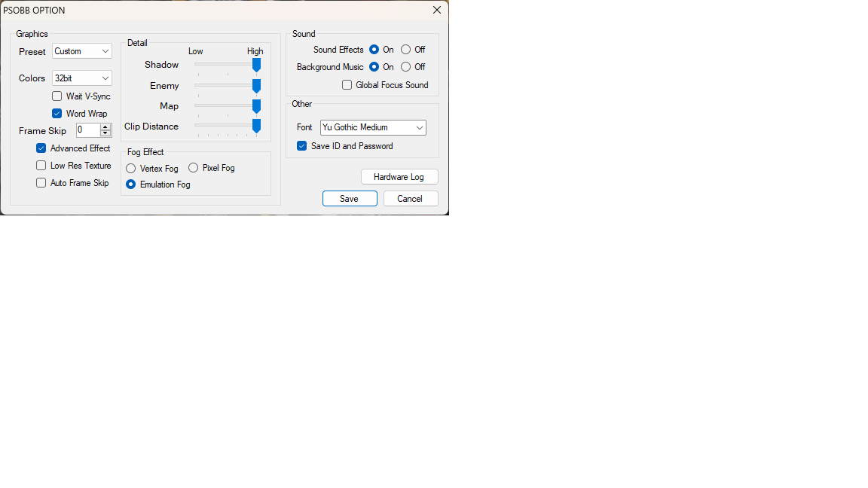This screenshot has height=488, width=868.
Task: Expand the Font dropdown Yu Gothic Medium
Action: (x=373, y=127)
